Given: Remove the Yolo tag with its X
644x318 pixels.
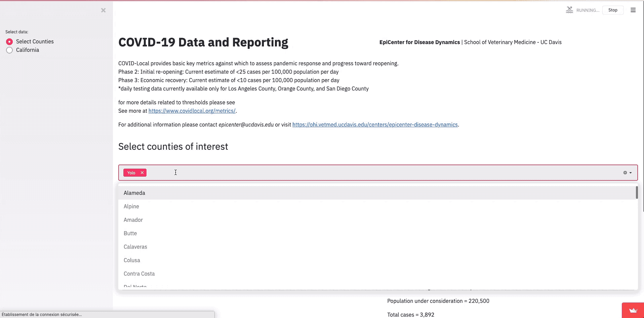Looking at the screenshot, I should click(142, 173).
